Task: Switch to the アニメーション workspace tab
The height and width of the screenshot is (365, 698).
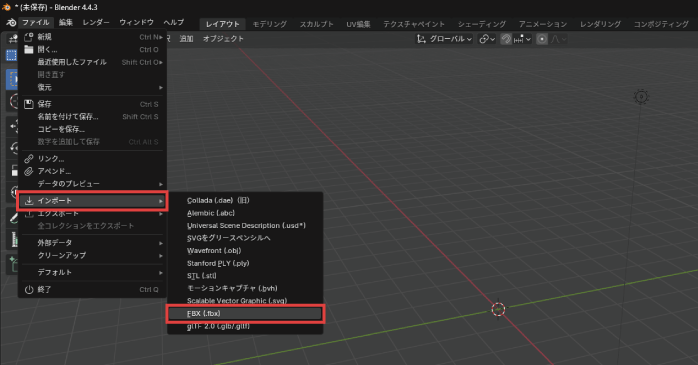Action: tap(543, 24)
